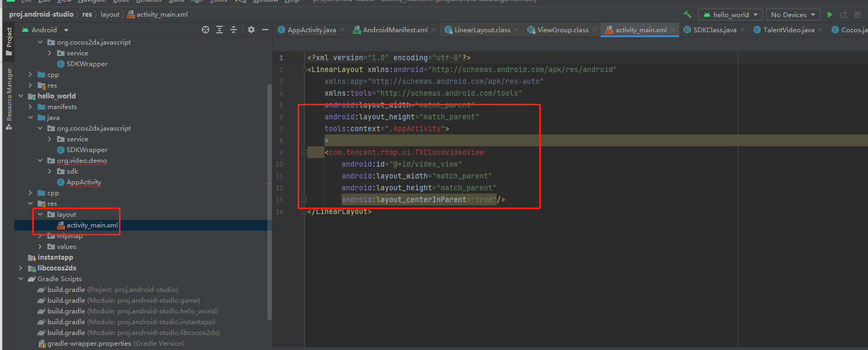This screenshot has width=868, height=350.
Task: Open Project panel settings gear
Action: (251, 30)
